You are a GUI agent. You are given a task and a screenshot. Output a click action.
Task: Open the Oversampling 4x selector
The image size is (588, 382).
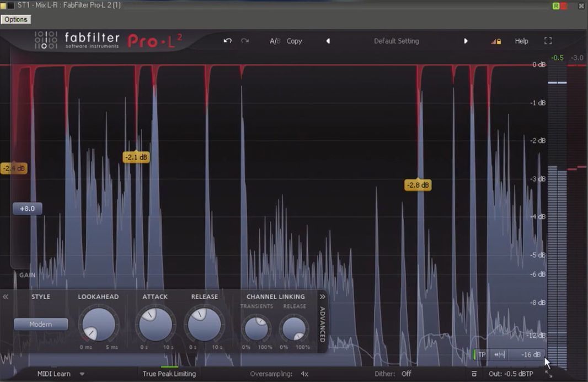(304, 374)
